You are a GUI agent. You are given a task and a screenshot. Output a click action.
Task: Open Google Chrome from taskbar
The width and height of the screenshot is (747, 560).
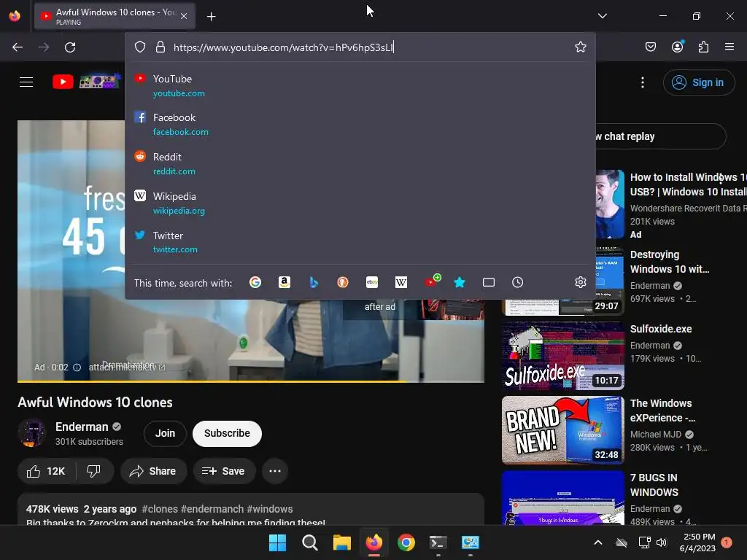pos(406,542)
